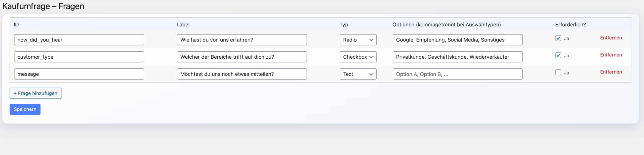Remove the how_did_you_hear question
Viewport: 644px width, 155px height.
(x=611, y=38)
